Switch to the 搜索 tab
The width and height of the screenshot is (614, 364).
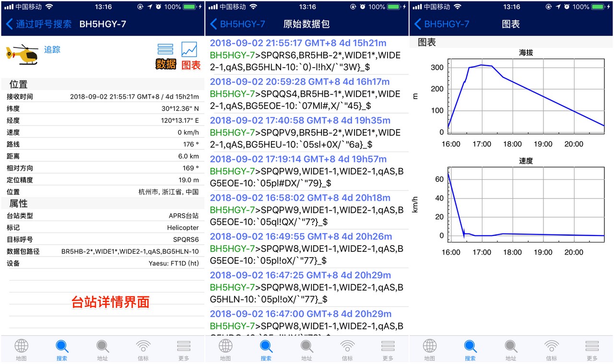[x=266, y=348]
